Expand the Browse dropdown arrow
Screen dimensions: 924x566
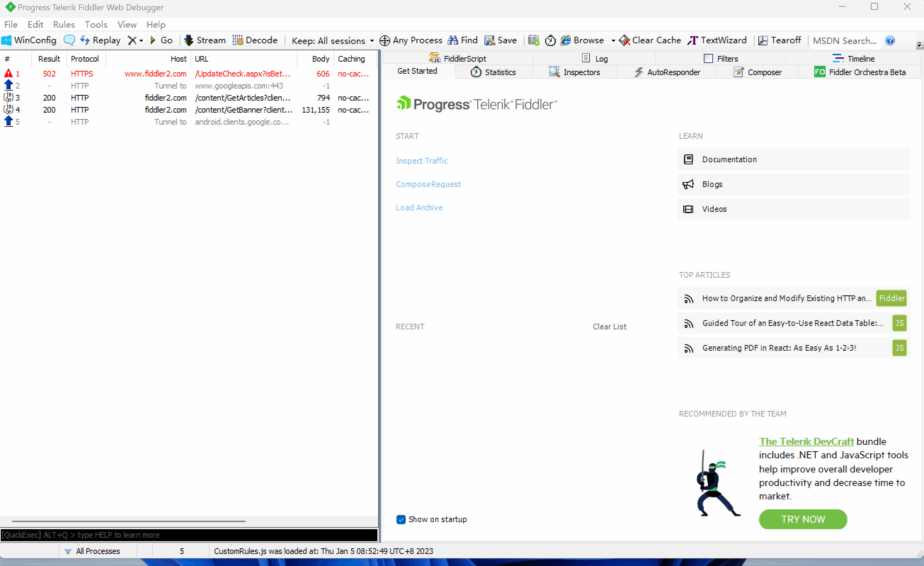(x=613, y=40)
